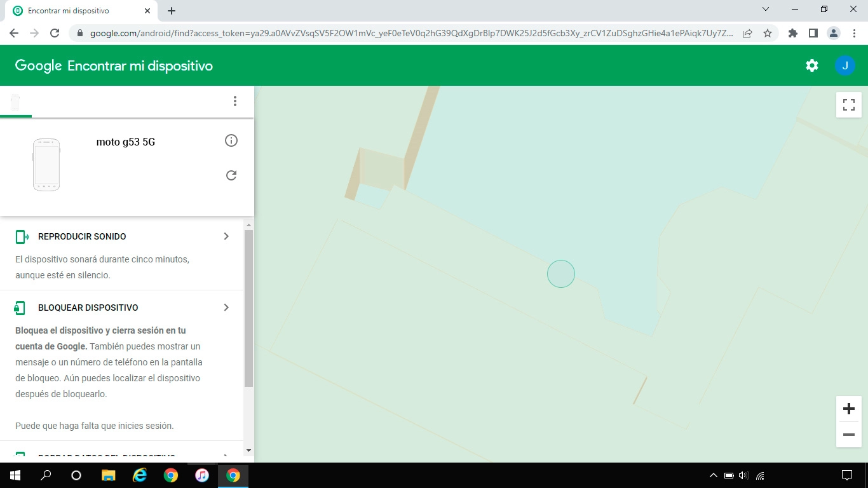Expand the Reproducir Sonido option chevron
This screenshot has height=488, width=868.
tap(226, 236)
